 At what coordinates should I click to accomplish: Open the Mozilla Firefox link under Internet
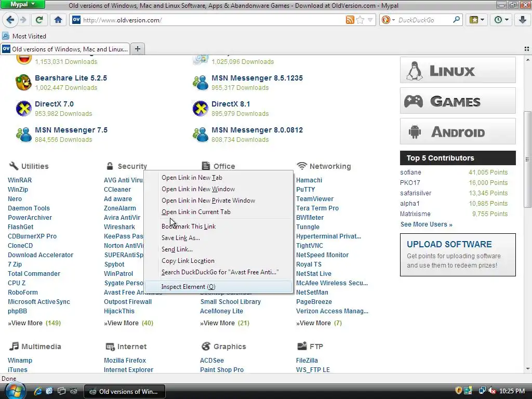click(125, 361)
